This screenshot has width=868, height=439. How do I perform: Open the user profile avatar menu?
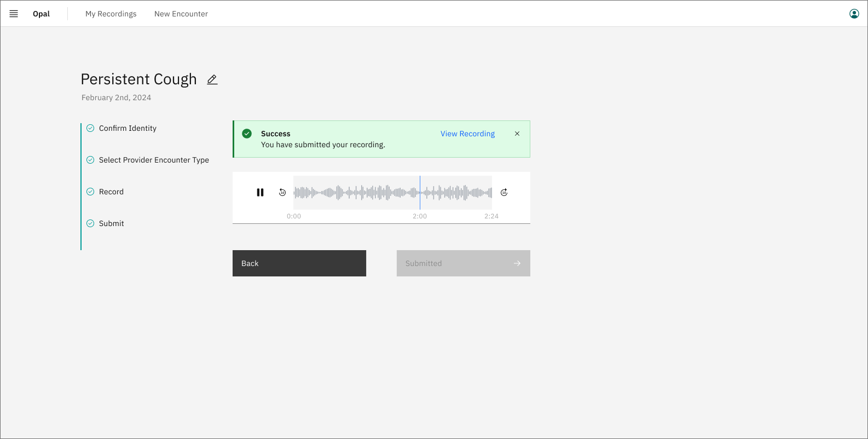coord(854,14)
